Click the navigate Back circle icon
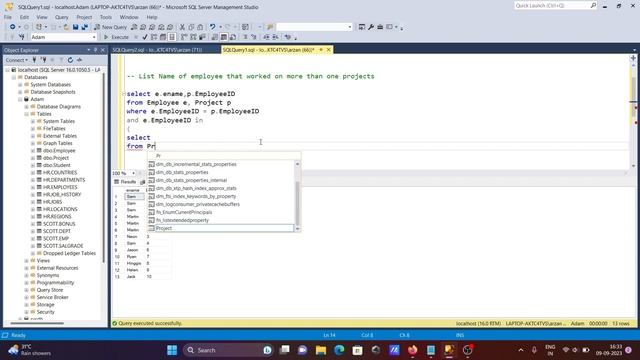The height and width of the screenshot is (360, 640). (13, 27)
